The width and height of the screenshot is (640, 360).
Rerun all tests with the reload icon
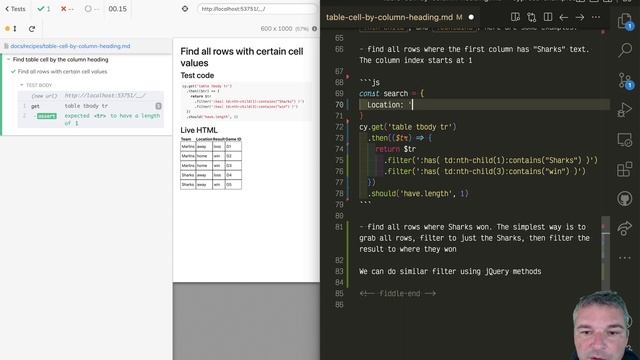coord(32,29)
